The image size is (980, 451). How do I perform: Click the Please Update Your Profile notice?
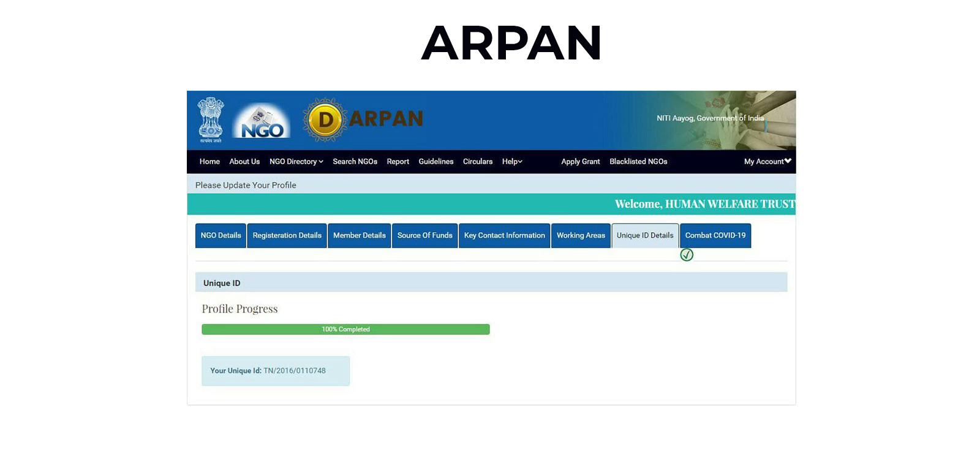point(246,185)
